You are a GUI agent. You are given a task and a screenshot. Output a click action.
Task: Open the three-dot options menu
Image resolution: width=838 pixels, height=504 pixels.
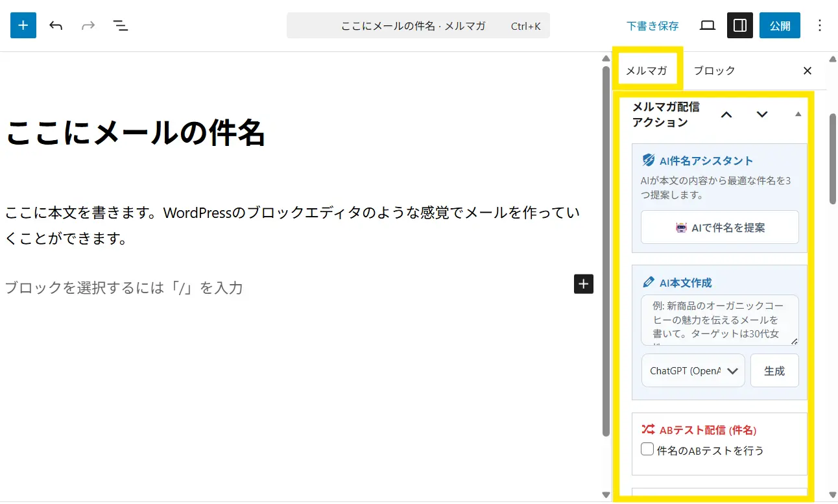819,25
